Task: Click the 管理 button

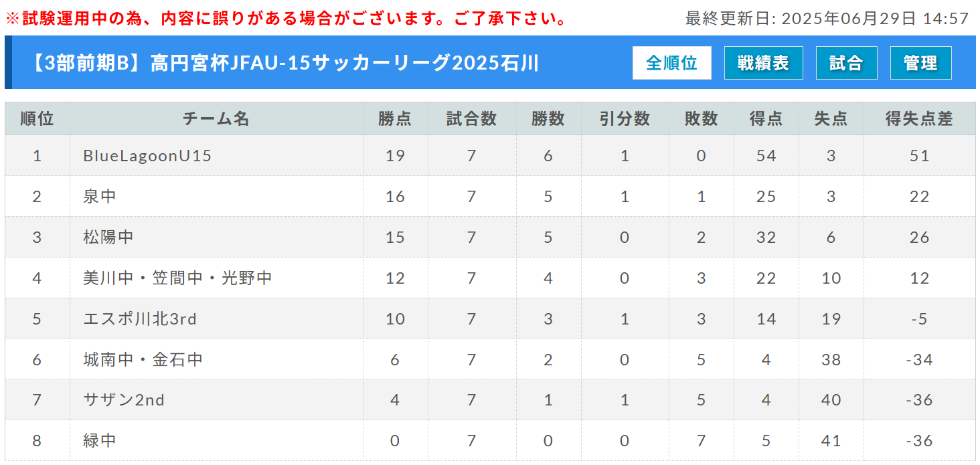Action: point(920,63)
